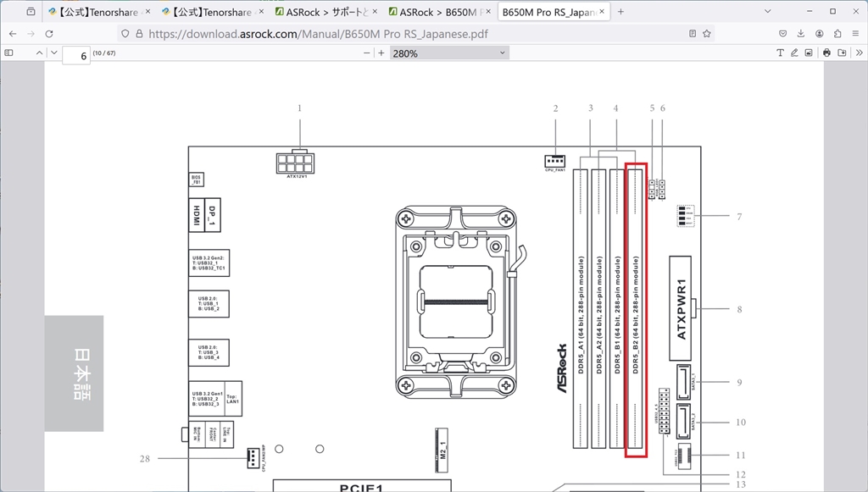Go to previous PDF page

point(39,53)
